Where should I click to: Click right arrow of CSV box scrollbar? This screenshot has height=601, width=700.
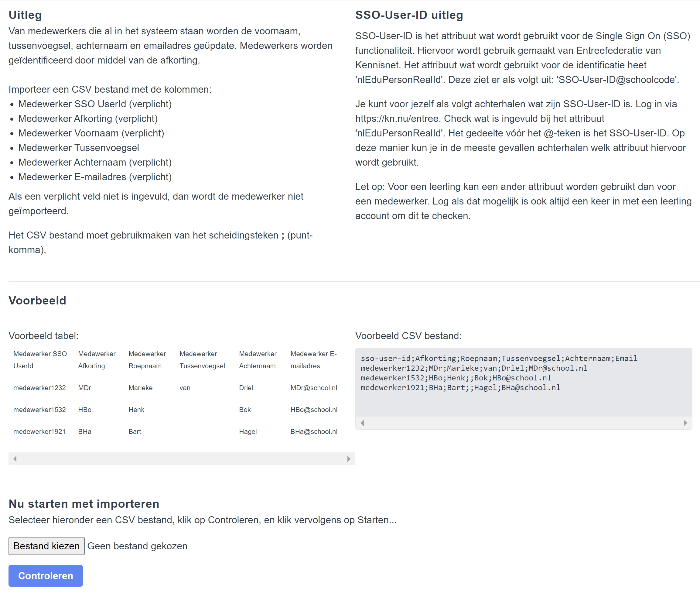pyautogui.click(x=685, y=423)
